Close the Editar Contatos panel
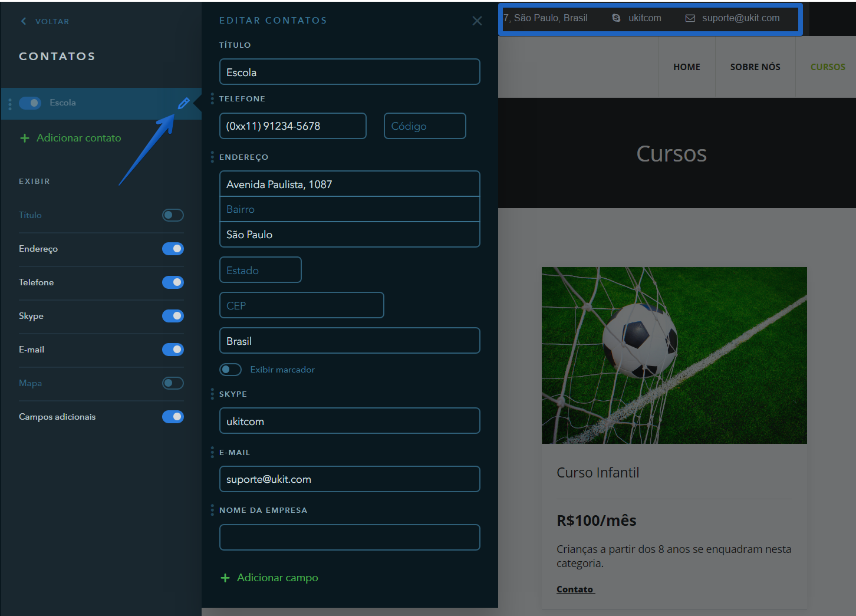 [477, 21]
